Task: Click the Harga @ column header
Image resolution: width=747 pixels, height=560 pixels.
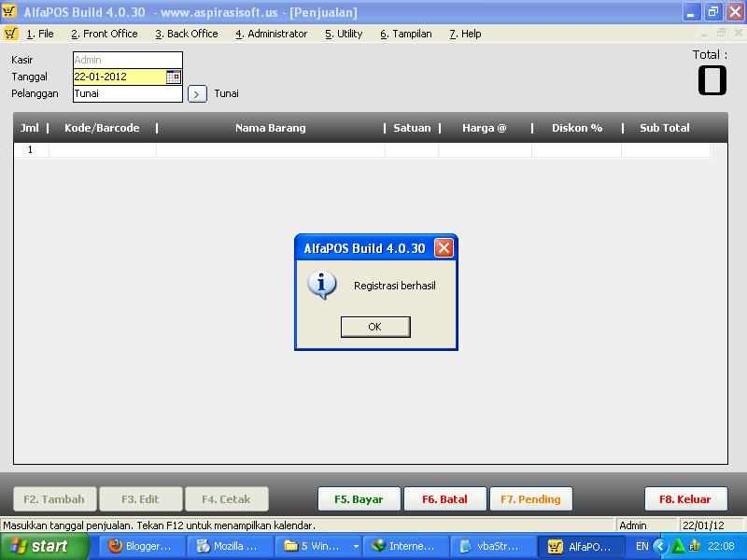Action: click(x=485, y=128)
